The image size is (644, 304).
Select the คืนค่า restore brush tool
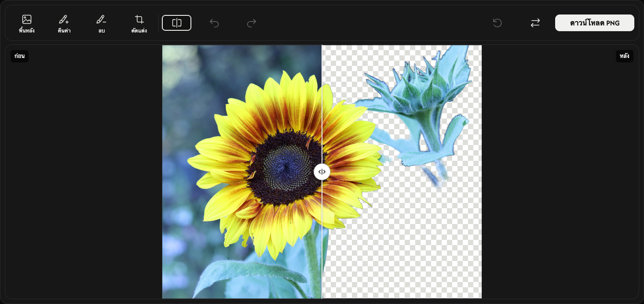pos(64,24)
